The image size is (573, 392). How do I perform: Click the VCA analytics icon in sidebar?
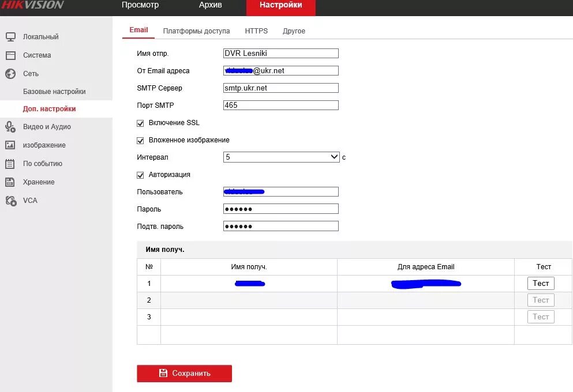[11, 201]
